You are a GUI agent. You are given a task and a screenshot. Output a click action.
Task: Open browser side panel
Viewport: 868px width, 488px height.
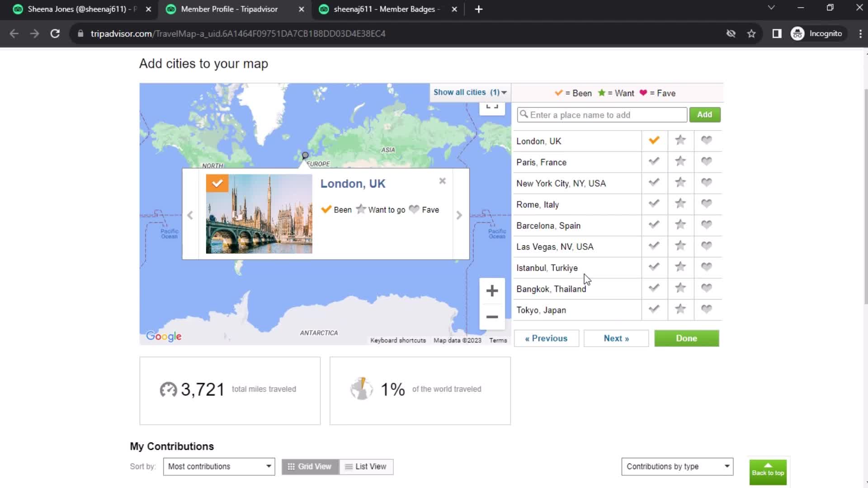[x=777, y=33]
